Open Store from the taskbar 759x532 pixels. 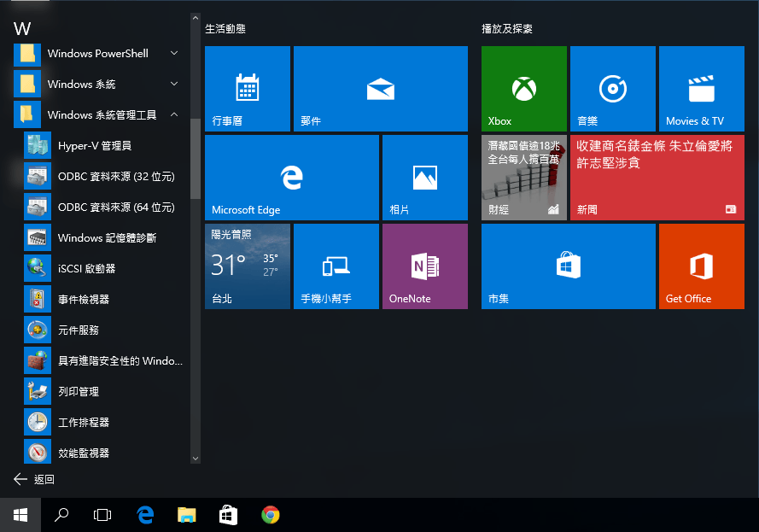(x=228, y=515)
